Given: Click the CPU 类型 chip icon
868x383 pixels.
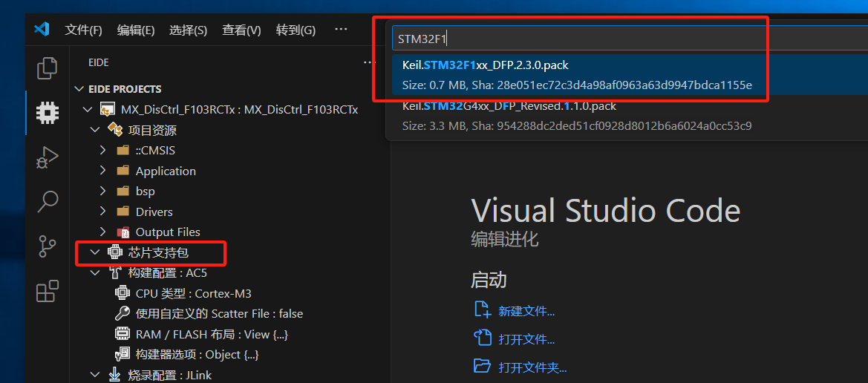Looking at the screenshot, I should point(123,292).
